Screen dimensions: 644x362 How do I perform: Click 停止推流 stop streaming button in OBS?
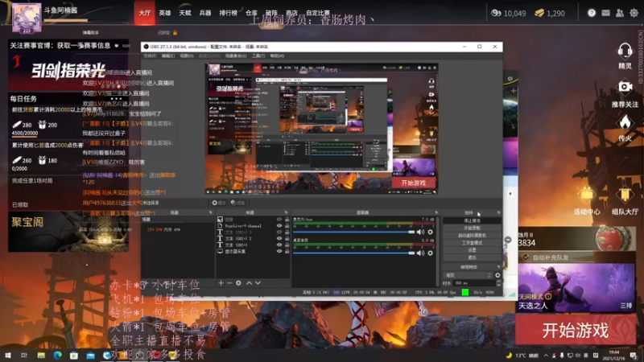472,220
